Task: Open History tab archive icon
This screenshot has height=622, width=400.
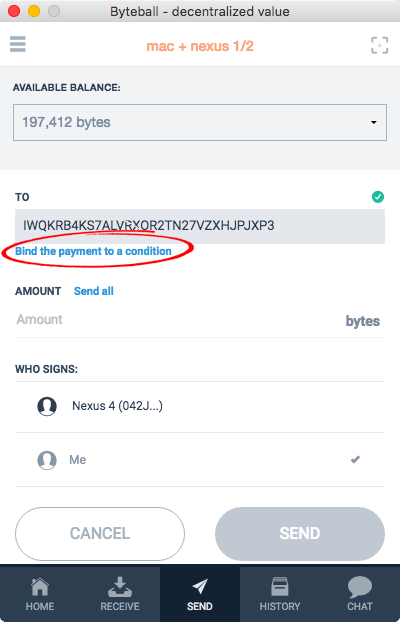Action: point(280,587)
